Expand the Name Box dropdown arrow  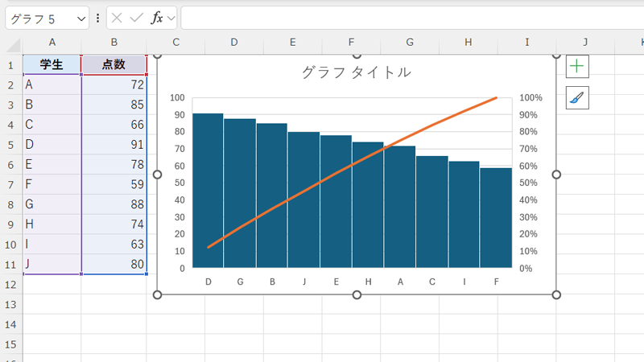tap(80, 18)
